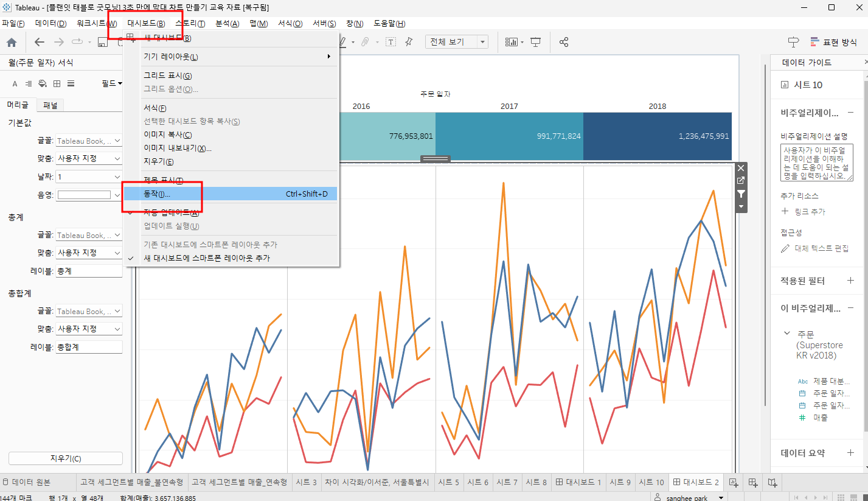Click the new dashboard icon at bottom
868x501 pixels.
(x=752, y=482)
